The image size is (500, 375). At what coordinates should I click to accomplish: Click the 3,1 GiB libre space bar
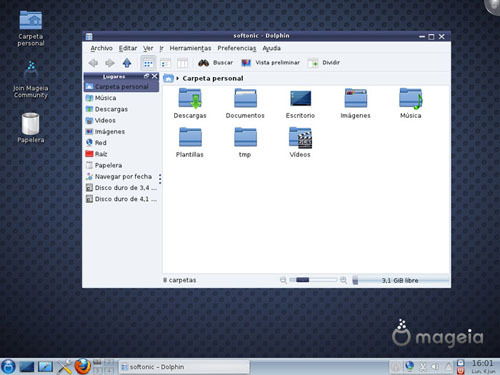coord(401,280)
